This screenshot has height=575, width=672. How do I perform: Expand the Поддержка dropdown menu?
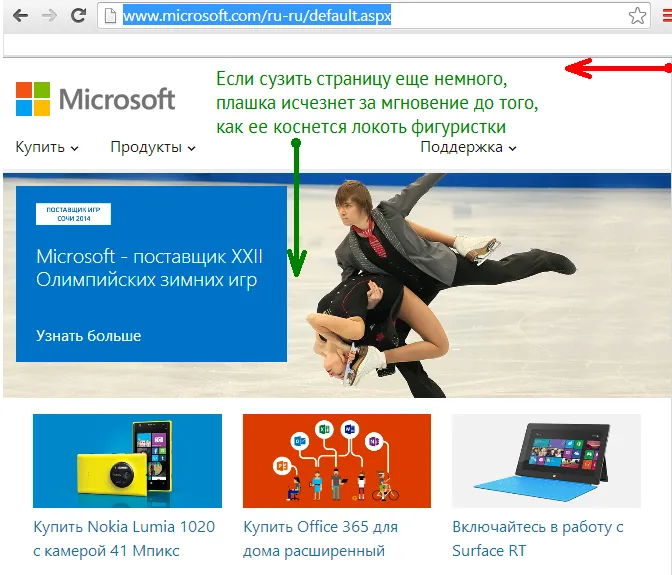tap(468, 148)
